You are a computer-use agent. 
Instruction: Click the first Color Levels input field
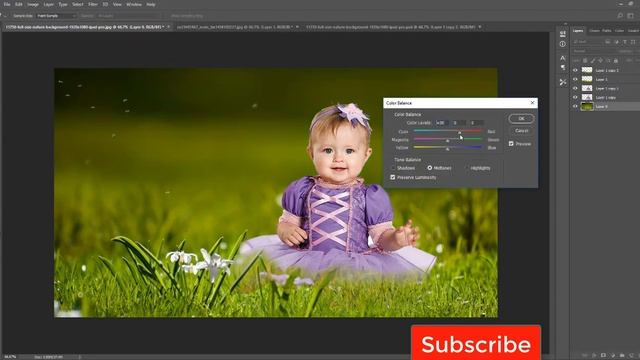coord(442,122)
